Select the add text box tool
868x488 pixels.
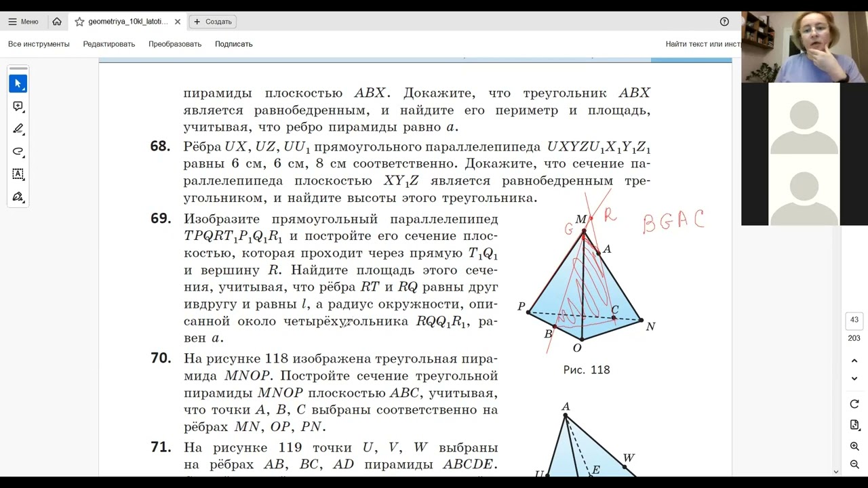click(x=18, y=174)
